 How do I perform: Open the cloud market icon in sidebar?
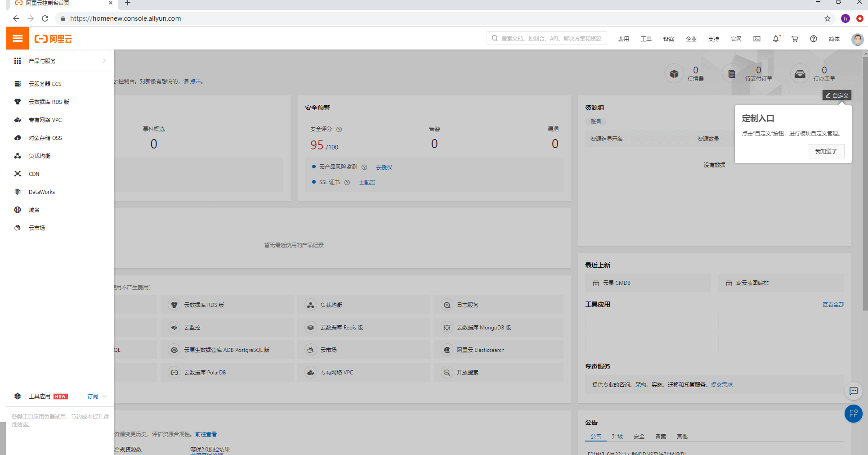(18, 228)
